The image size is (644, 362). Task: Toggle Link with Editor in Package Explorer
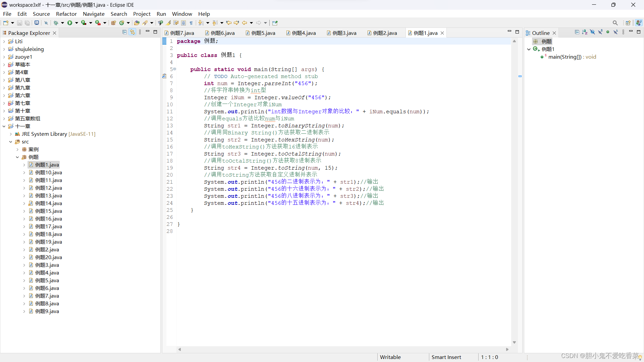132,32
